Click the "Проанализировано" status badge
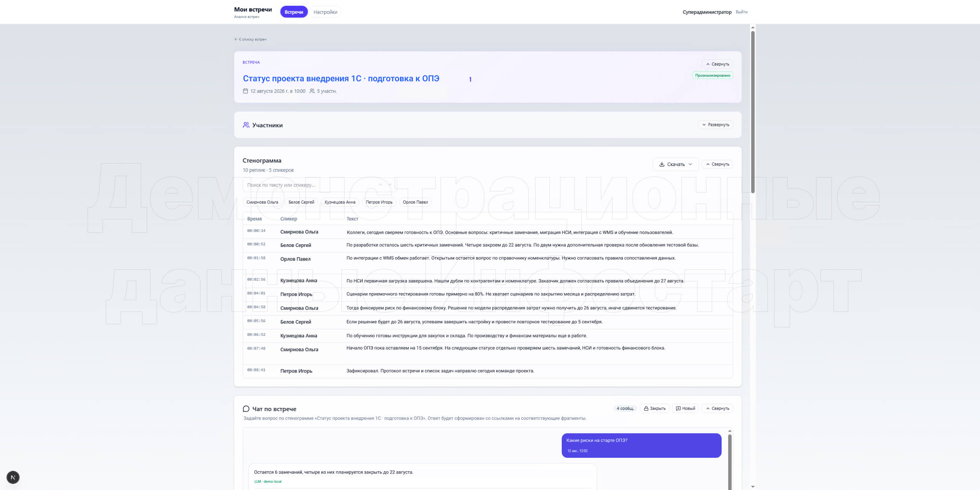 point(712,76)
